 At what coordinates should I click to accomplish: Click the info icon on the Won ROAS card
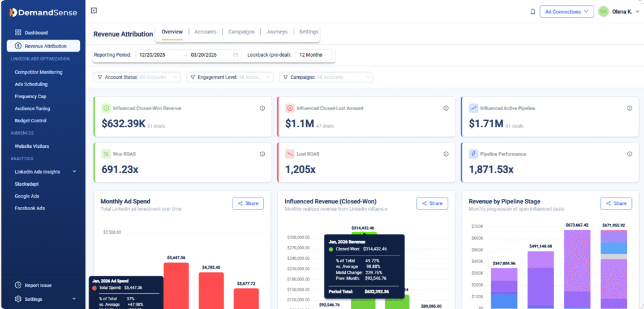coord(262,154)
